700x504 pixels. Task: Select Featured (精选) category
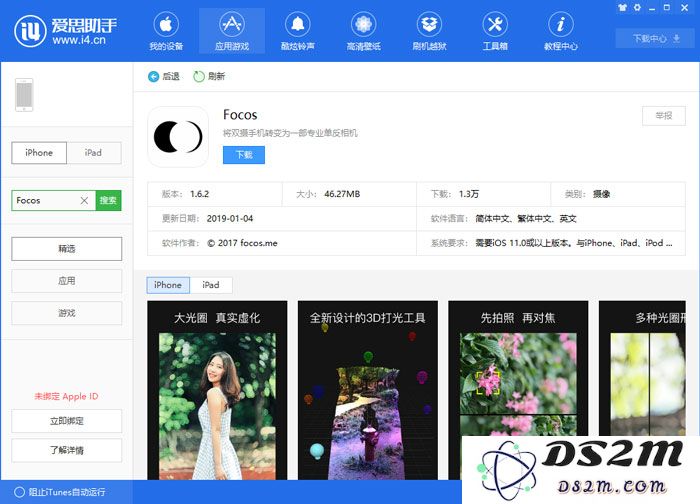pos(67,249)
